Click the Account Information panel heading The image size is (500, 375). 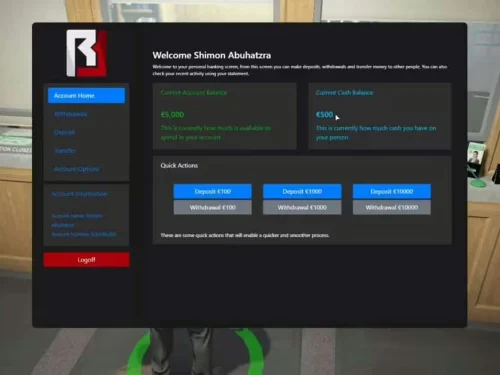point(80,194)
